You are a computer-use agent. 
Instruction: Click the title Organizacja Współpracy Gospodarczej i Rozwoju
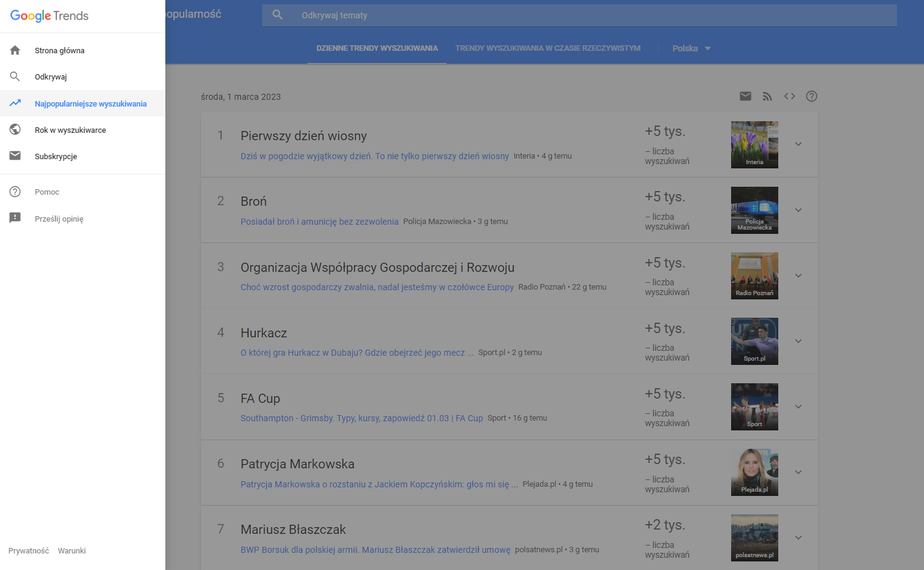(377, 268)
